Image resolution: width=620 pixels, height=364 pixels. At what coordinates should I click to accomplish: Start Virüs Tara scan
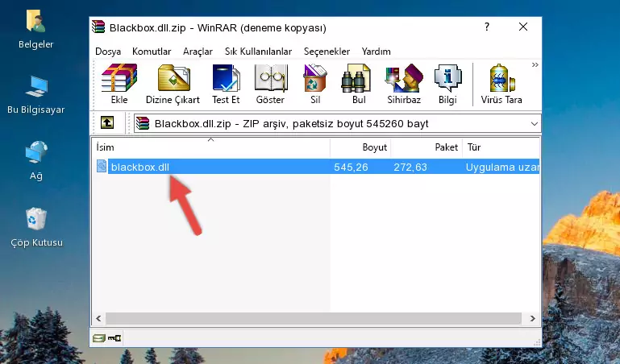coord(501,78)
